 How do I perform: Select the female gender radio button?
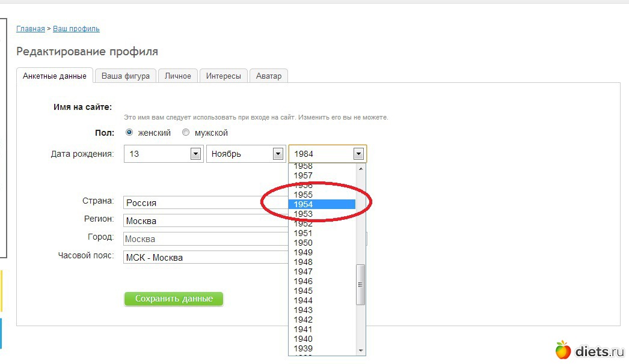pos(129,133)
